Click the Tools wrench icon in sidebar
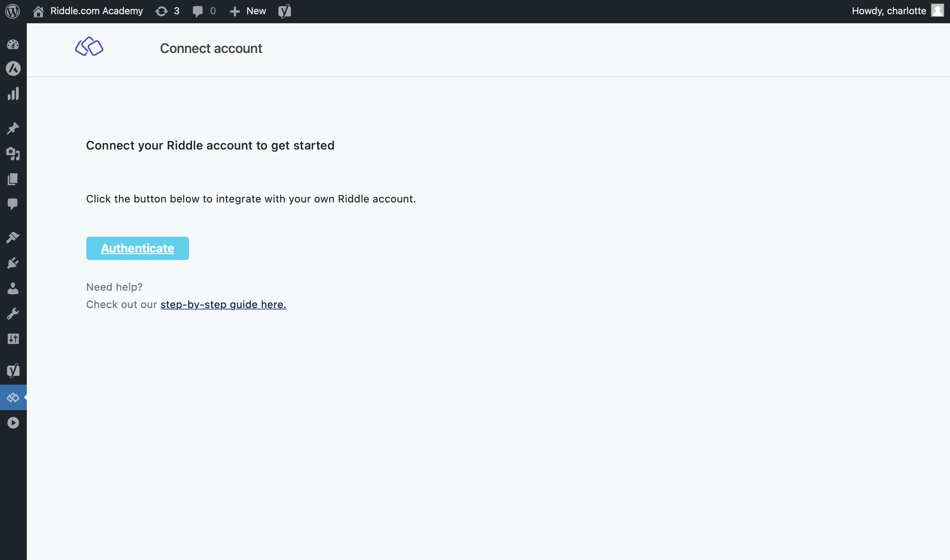The height and width of the screenshot is (560, 950). click(13, 313)
